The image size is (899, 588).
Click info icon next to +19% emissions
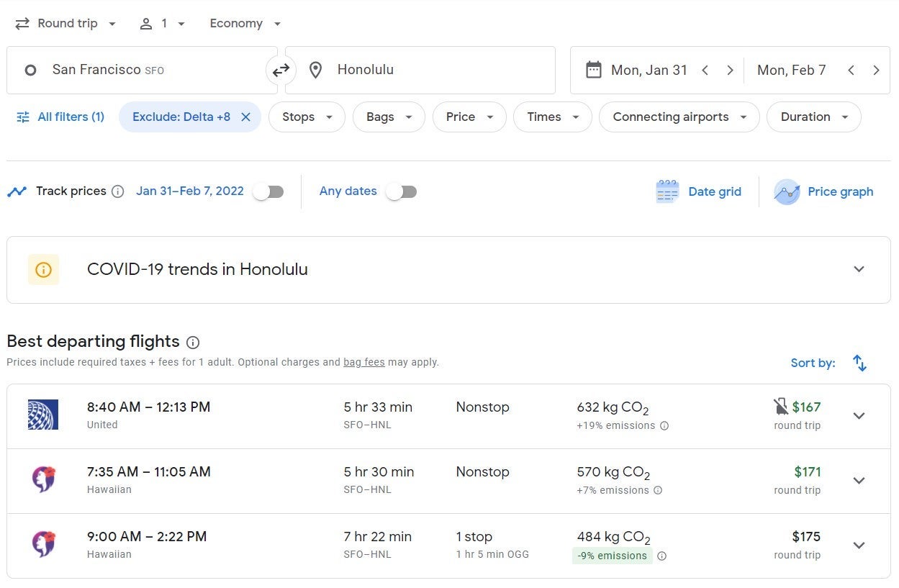point(664,425)
